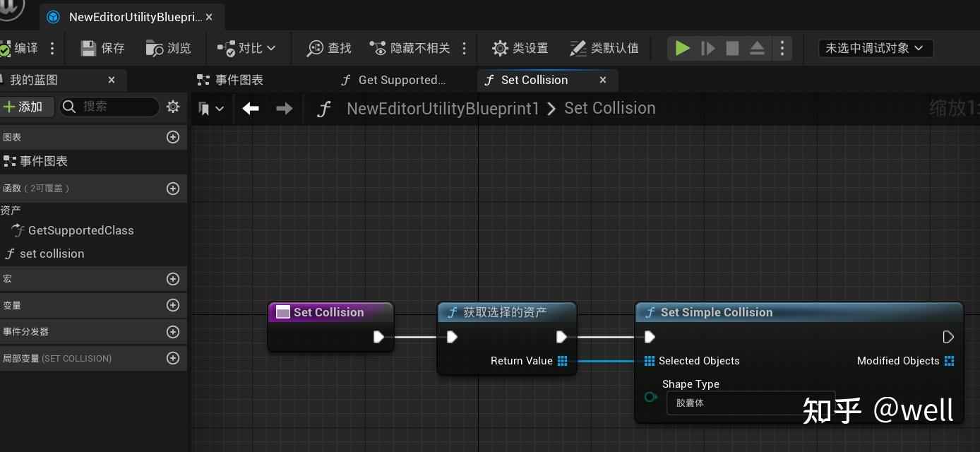This screenshot has width=980, height=452.
Task: Open 类默认值 class defaults
Action: click(x=604, y=48)
